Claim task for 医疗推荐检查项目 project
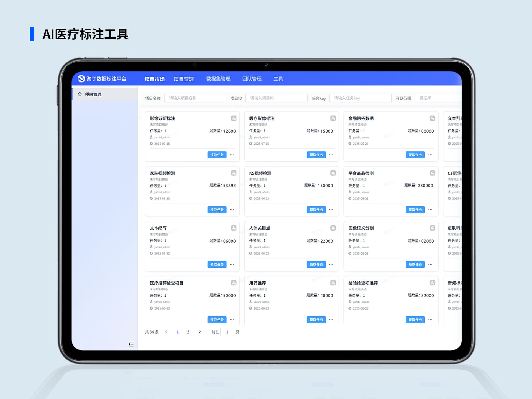The height and width of the screenshot is (399, 532). coord(217,320)
